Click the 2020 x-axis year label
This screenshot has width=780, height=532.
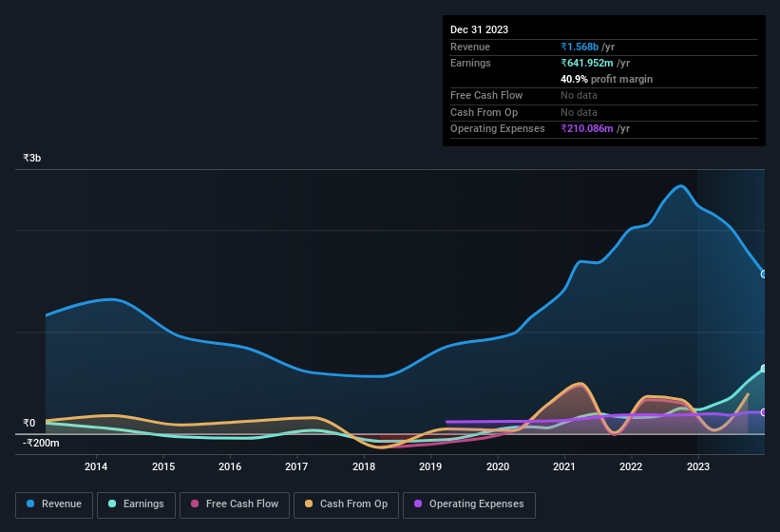click(x=498, y=466)
